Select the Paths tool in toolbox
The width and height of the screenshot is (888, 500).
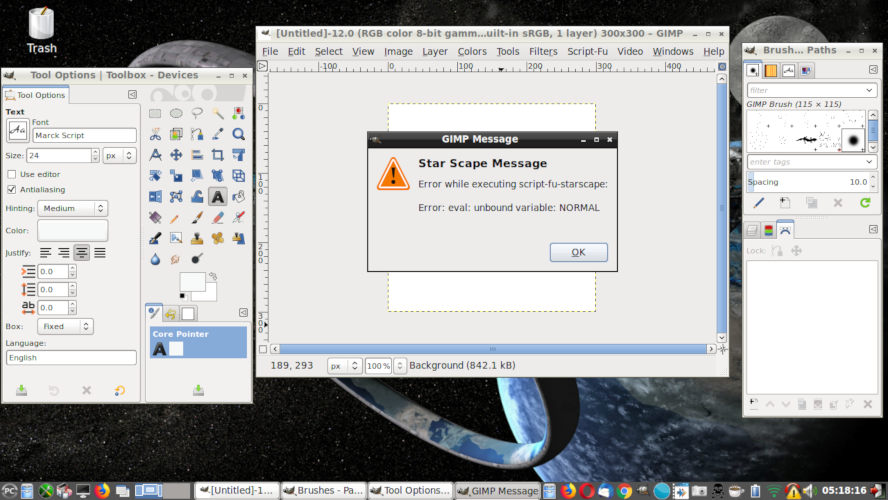(x=197, y=134)
